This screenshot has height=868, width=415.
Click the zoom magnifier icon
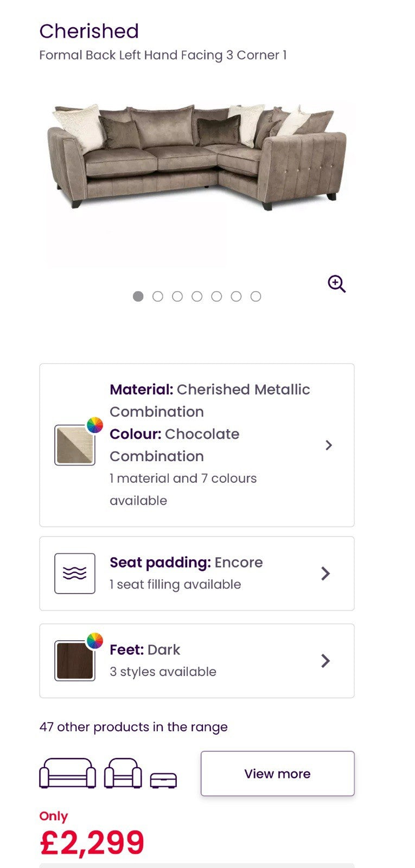point(336,284)
